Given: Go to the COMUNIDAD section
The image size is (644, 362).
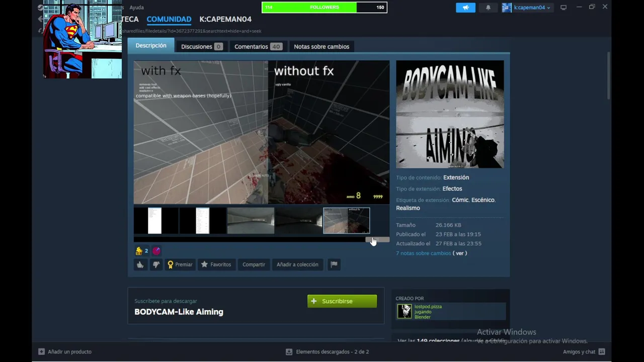Looking at the screenshot, I should 169,19.
